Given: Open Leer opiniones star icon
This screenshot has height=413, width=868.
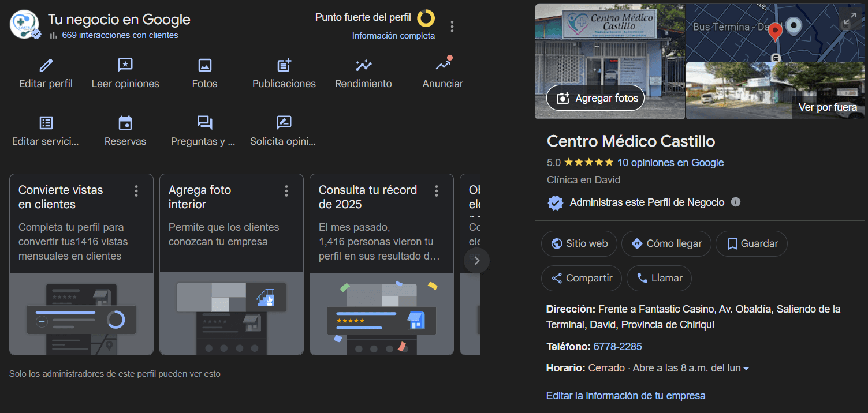Looking at the screenshot, I should pos(125,65).
